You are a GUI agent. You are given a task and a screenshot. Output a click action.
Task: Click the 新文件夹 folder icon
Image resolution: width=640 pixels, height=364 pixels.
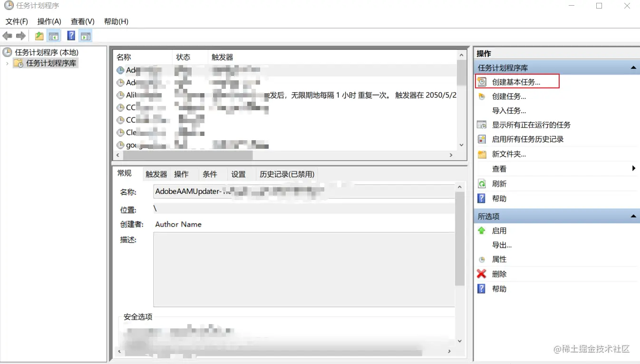point(482,154)
